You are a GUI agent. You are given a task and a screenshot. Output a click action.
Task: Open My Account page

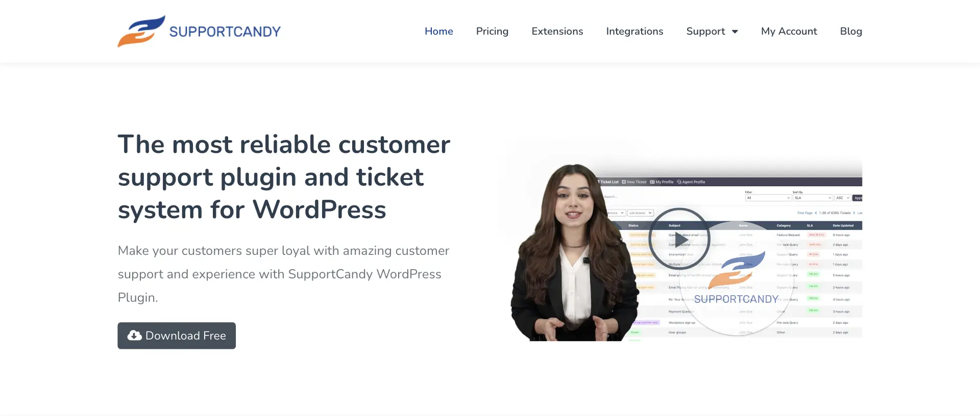[x=789, y=31]
